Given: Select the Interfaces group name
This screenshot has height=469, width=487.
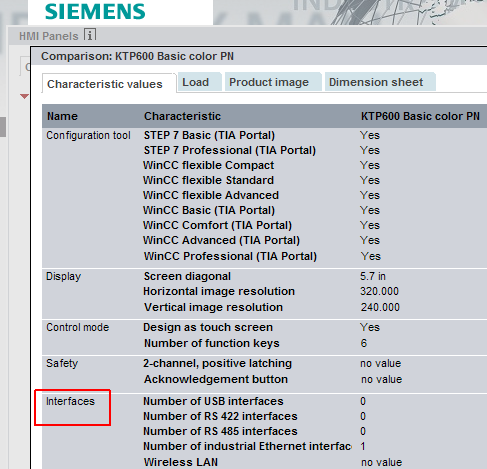Looking at the screenshot, I should pos(70,401).
